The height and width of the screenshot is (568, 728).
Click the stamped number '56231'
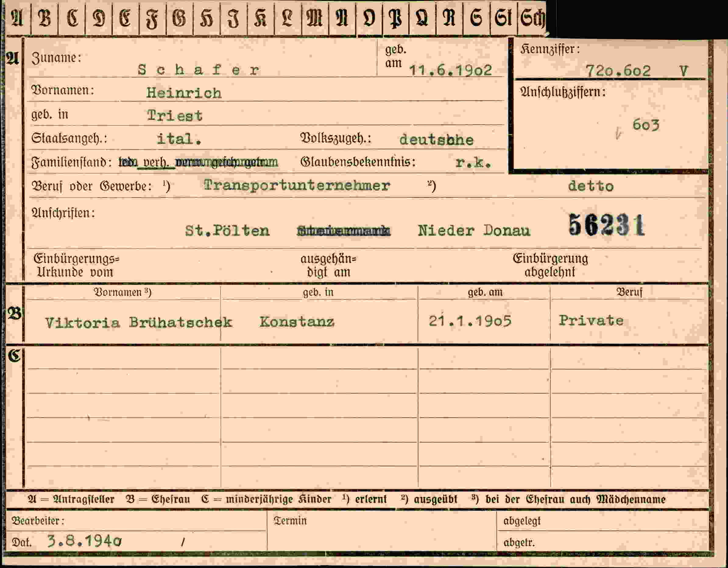click(x=606, y=225)
